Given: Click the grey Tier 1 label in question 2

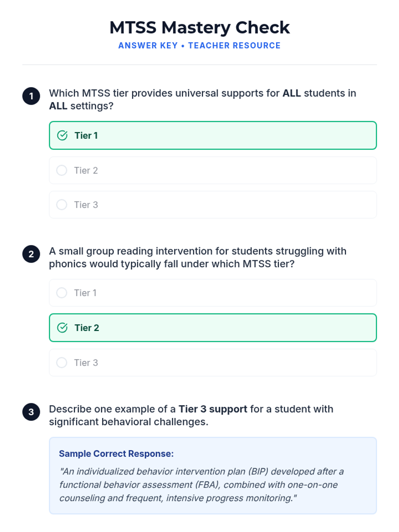Looking at the screenshot, I should (x=85, y=293).
